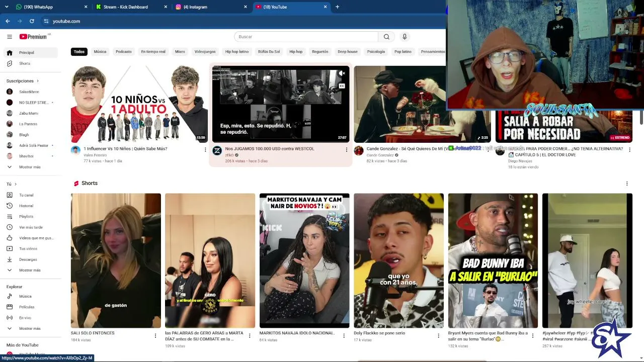Viewport: 644px width, 362px height.
Task: Open Shorts in the sidebar
Action: point(31,64)
